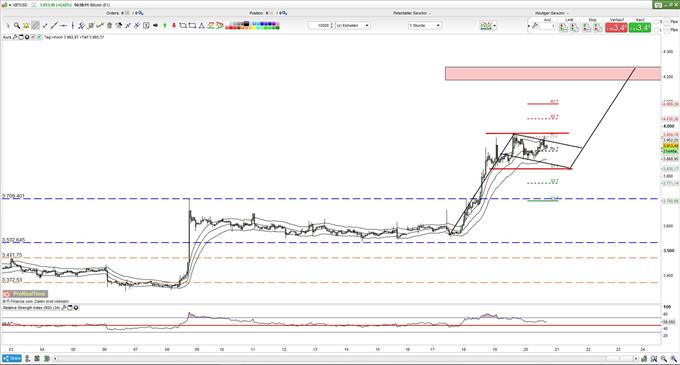
Task: Select the green up arrow marker
Action: coord(165,26)
